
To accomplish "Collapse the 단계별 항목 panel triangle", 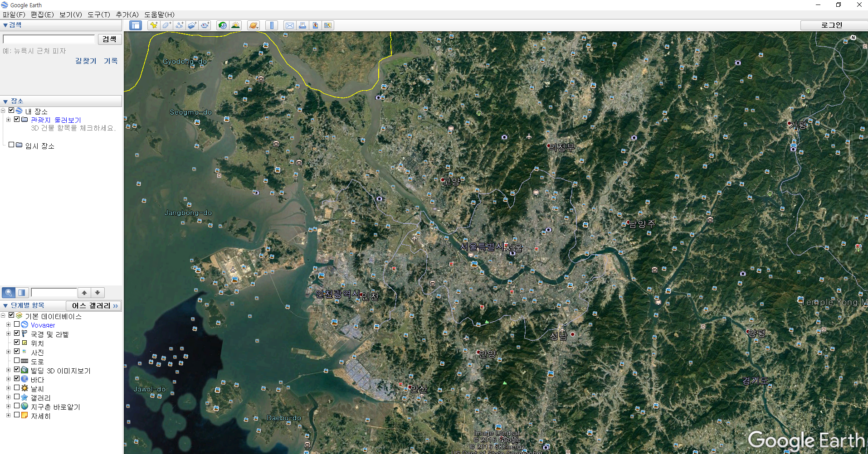I will point(5,306).
